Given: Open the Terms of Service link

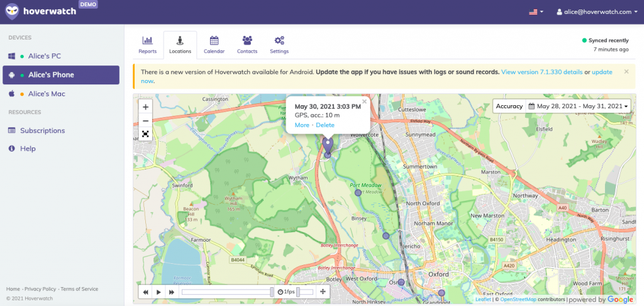Looking at the screenshot, I should [x=79, y=289].
